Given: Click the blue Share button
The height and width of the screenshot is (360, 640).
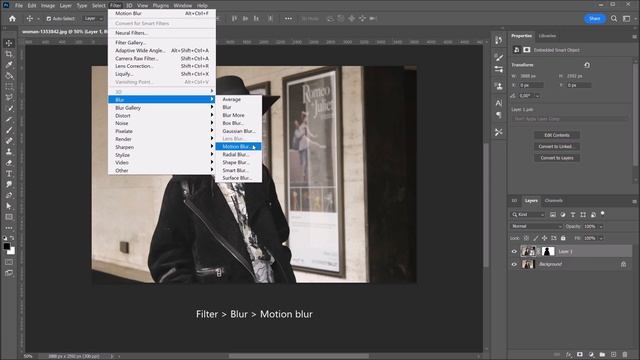Looking at the screenshot, I should pos(594,18).
